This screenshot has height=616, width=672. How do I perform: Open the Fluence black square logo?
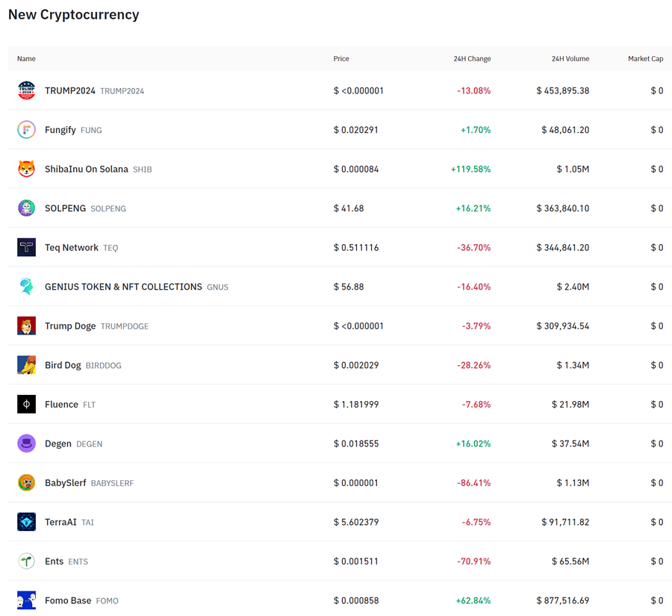(x=26, y=404)
